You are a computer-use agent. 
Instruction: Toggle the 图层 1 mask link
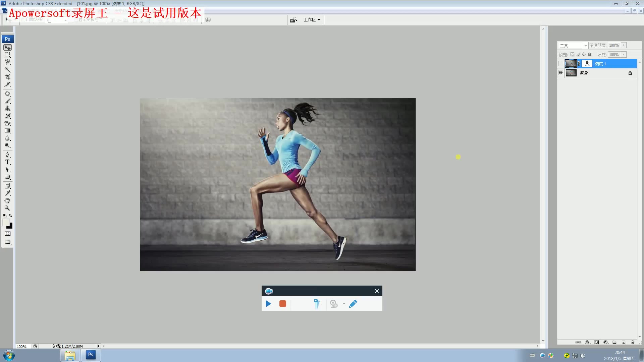pos(579,63)
